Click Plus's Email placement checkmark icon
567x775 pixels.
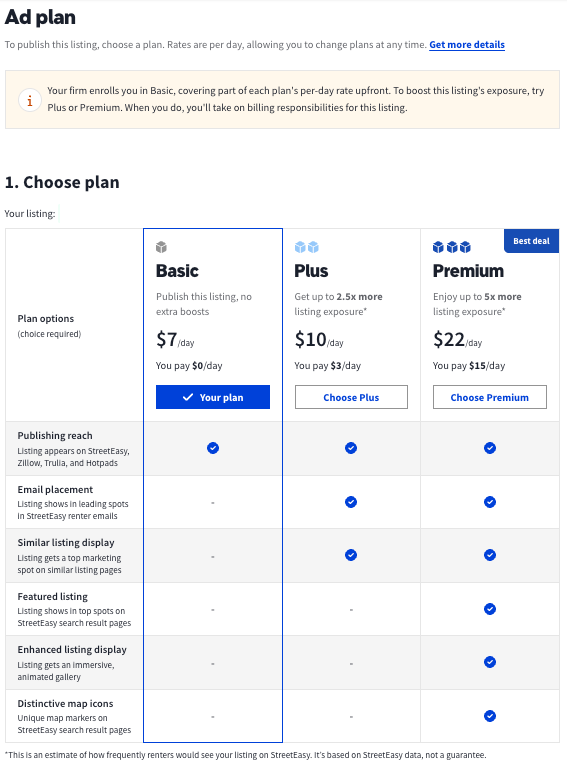[x=351, y=502]
